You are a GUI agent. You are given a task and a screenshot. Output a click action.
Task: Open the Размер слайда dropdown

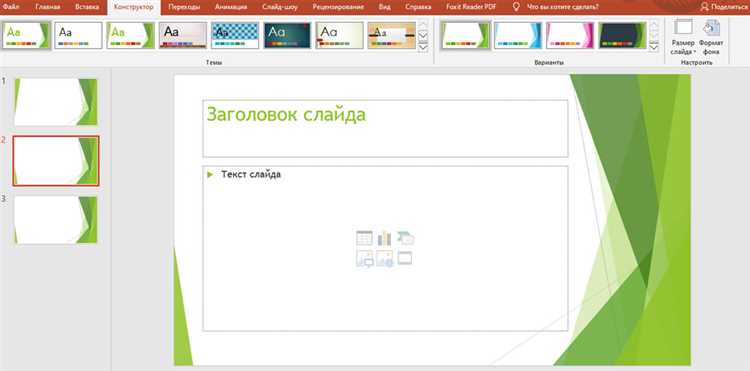click(x=683, y=37)
